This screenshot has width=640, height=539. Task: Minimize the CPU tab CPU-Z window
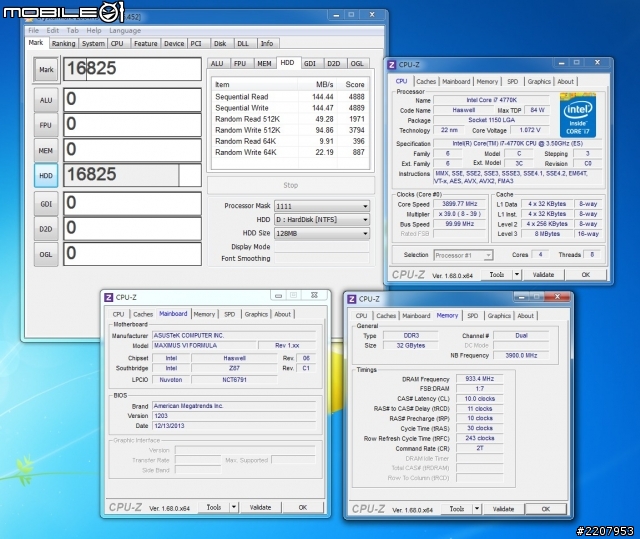coord(562,63)
